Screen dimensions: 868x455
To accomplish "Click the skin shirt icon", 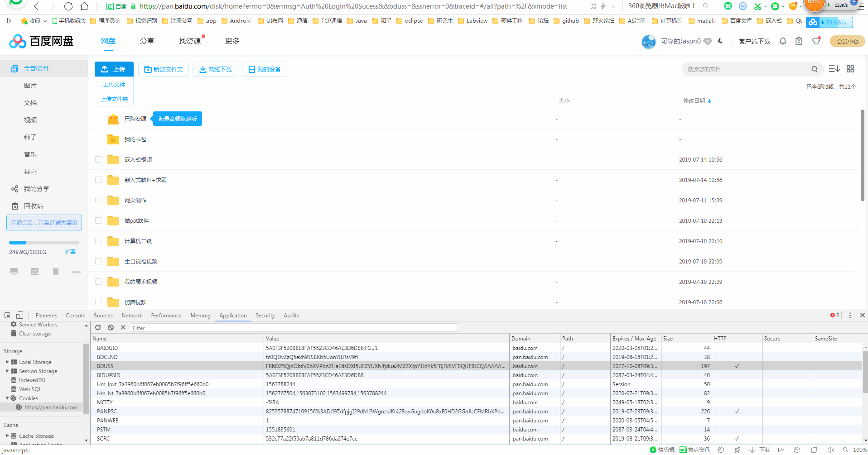I will pyautogui.click(x=816, y=41).
